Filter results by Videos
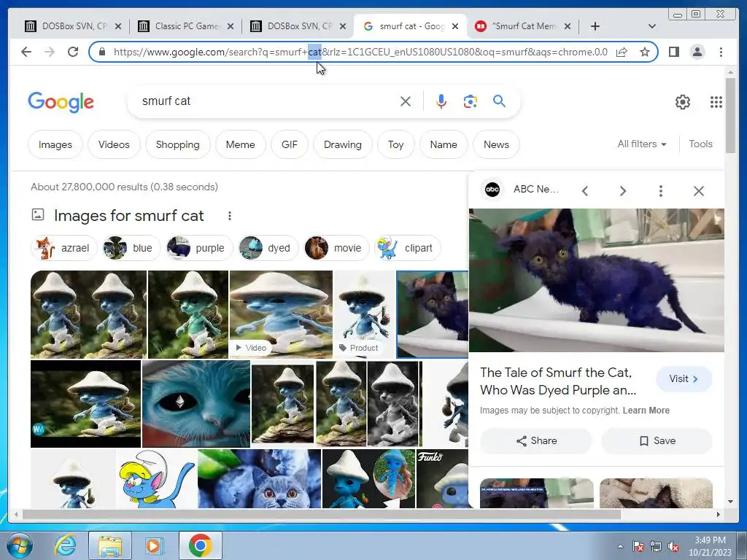Image resolution: width=747 pixels, height=560 pixels. 114,144
